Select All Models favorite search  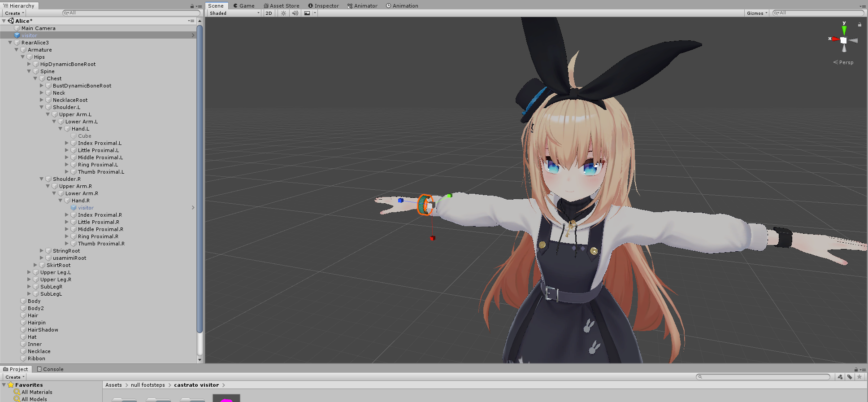[34, 399]
